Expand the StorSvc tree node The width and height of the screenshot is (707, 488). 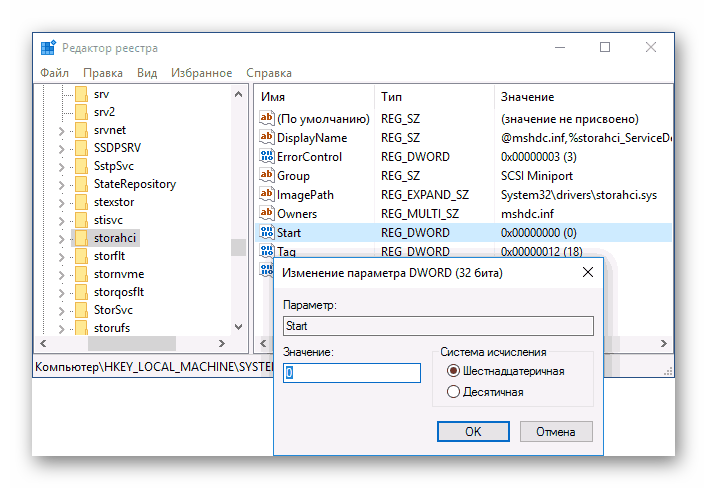(61, 311)
